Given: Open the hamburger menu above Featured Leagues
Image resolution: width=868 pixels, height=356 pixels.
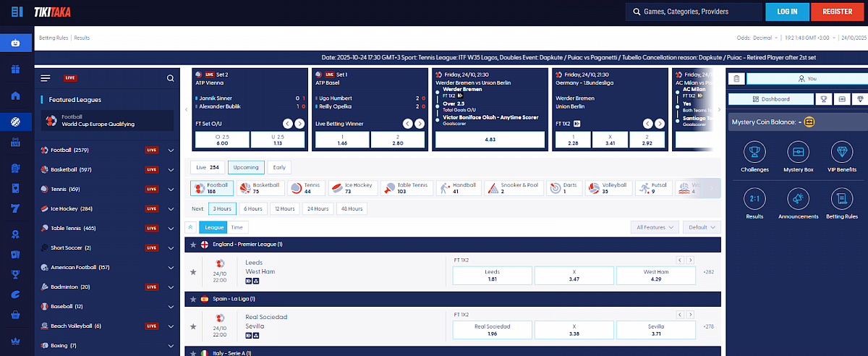Looking at the screenshot, I should [x=46, y=78].
